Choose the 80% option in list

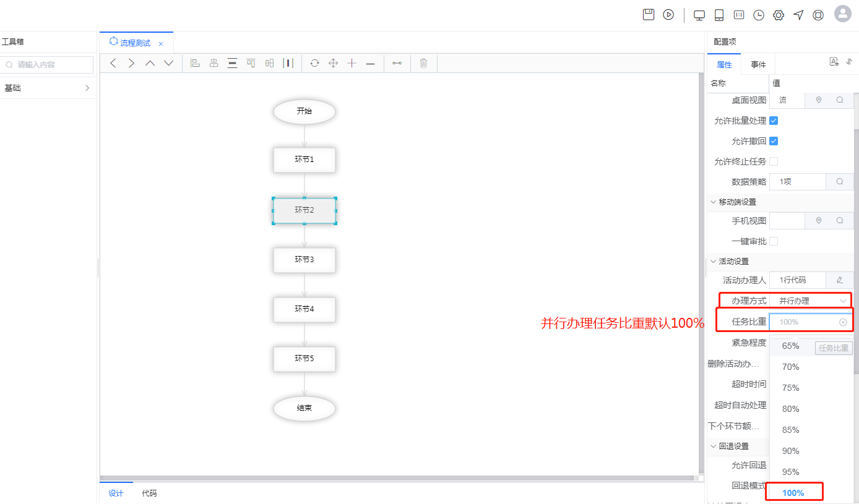tap(791, 409)
